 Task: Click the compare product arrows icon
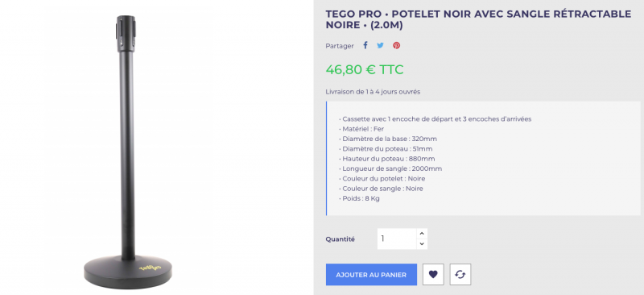coord(460,274)
